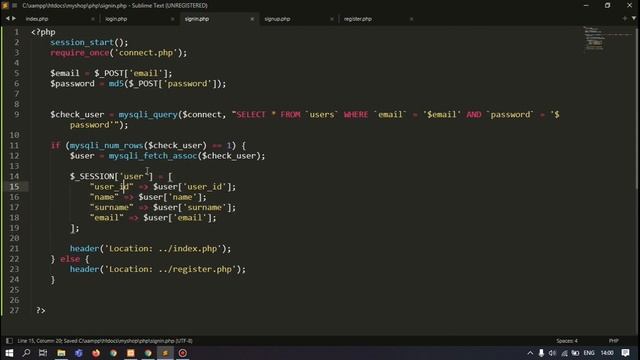640x360 pixels.
Task: Click the Sublime Text logo in the title bar
Action: (x=5, y=5)
